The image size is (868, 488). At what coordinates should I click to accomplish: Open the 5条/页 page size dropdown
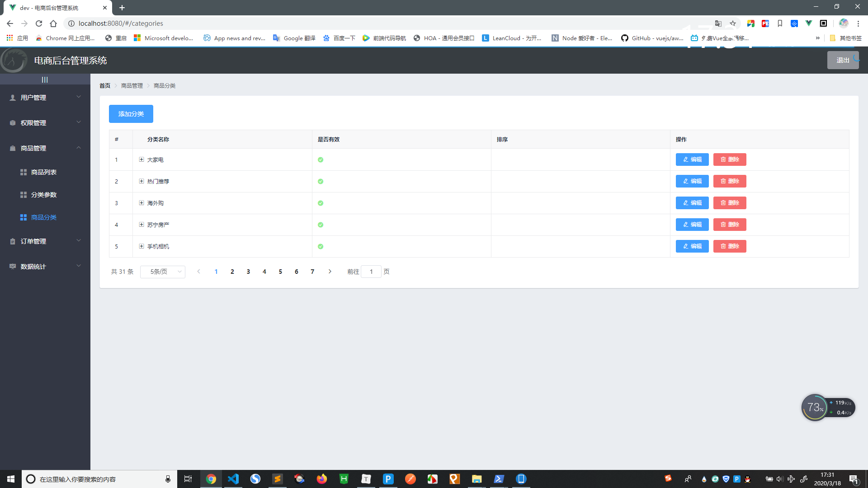coord(163,272)
